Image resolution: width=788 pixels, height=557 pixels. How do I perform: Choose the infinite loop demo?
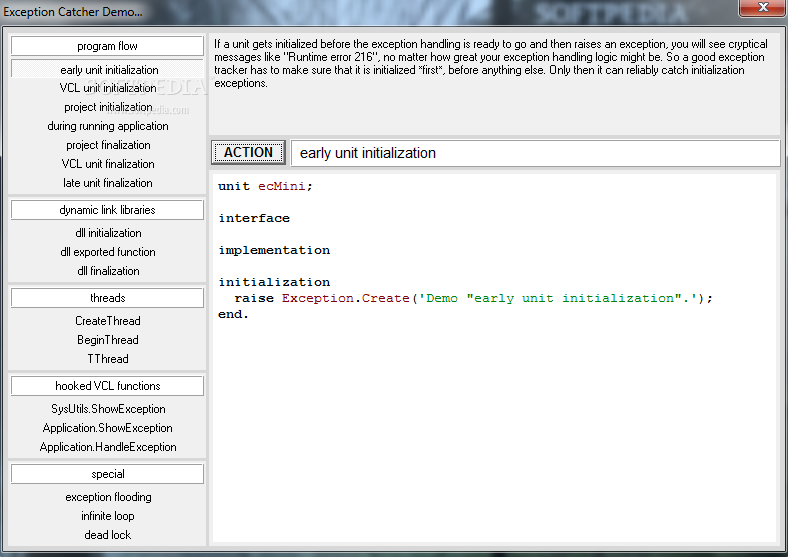pyautogui.click(x=108, y=516)
